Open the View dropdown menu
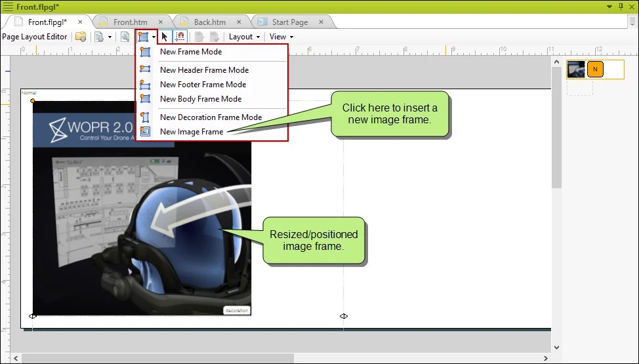The width and height of the screenshot is (639, 364). pos(281,37)
